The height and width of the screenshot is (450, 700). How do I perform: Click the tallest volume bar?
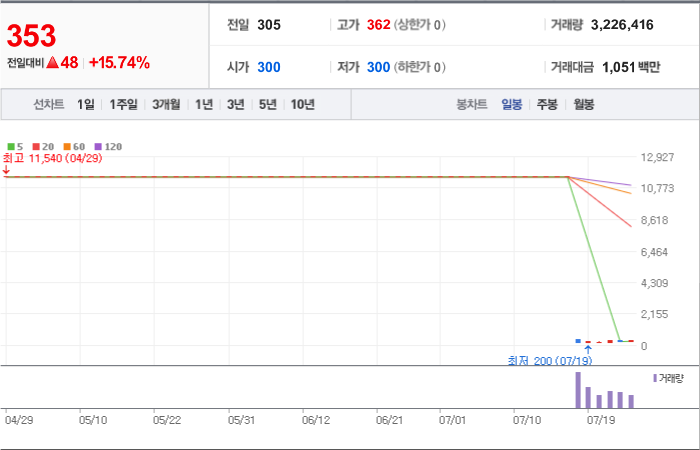pyautogui.click(x=578, y=390)
